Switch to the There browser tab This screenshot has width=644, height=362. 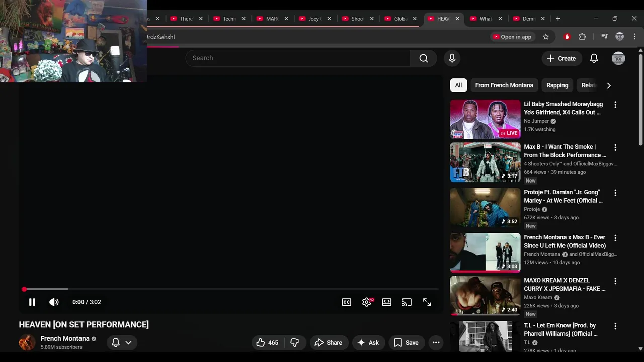187,19
